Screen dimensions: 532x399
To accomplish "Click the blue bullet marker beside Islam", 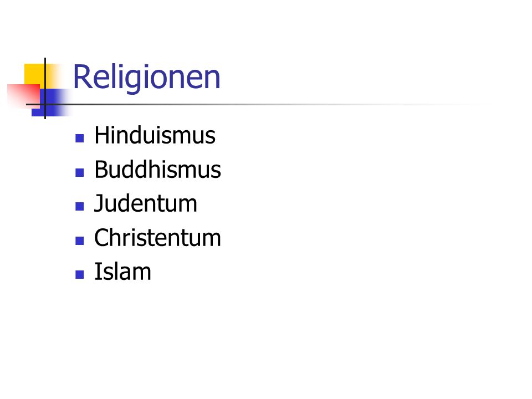I will (x=80, y=274).
